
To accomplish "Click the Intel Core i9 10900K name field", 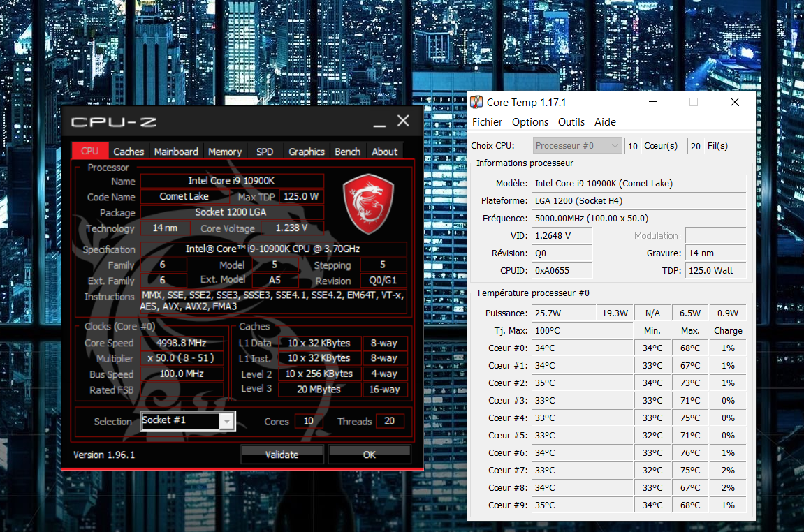I will (x=232, y=180).
